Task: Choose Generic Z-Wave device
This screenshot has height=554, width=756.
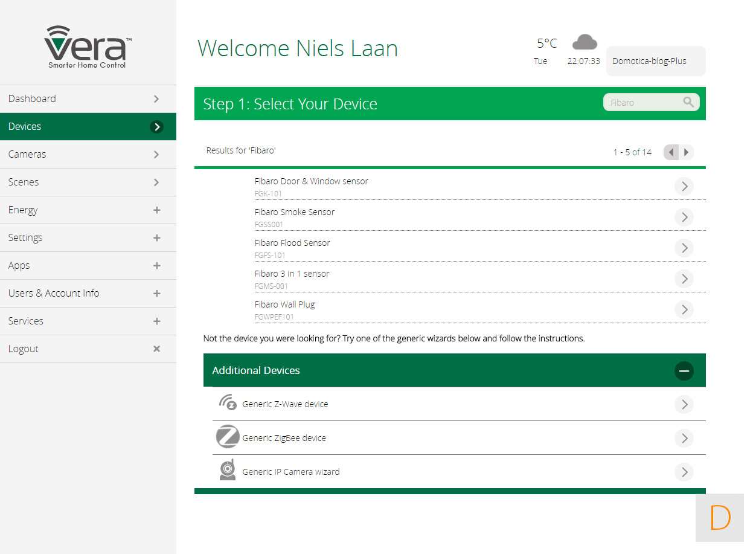Action: (459, 404)
